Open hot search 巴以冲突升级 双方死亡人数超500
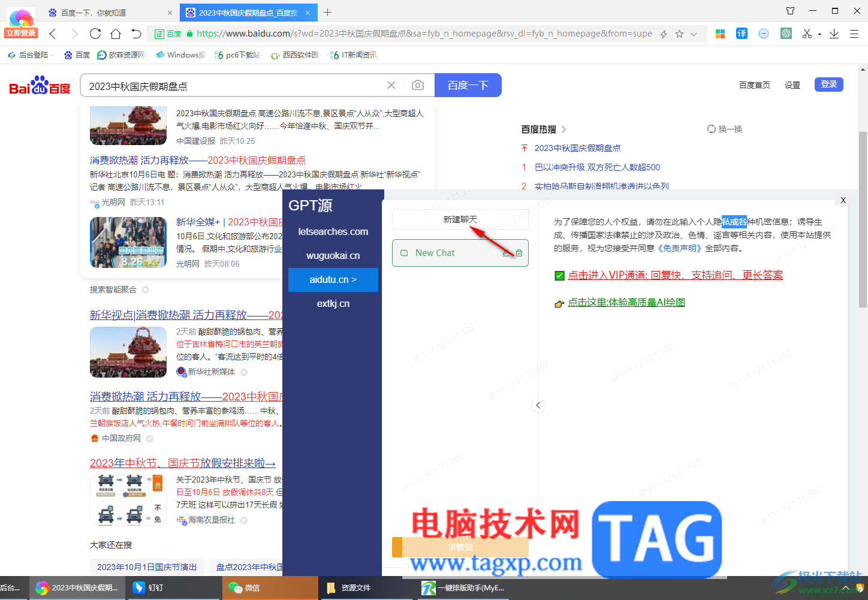 pyautogui.click(x=597, y=167)
